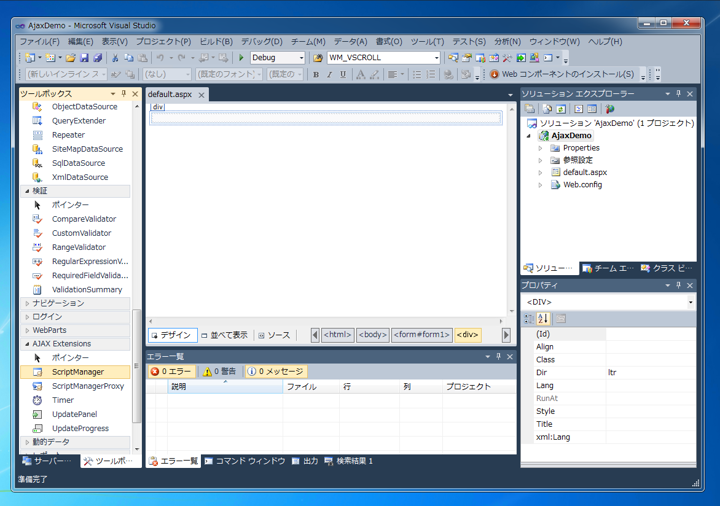Viewport: 720px width, 506px height.
Task: Close the default.aspx document tab
Action: pyautogui.click(x=201, y=95)
